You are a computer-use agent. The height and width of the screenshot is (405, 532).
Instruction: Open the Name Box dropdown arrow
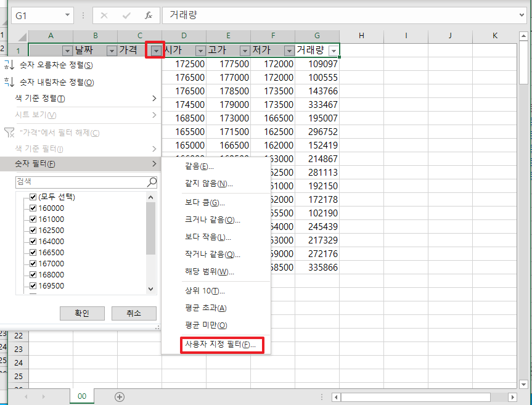coord(67,15)
